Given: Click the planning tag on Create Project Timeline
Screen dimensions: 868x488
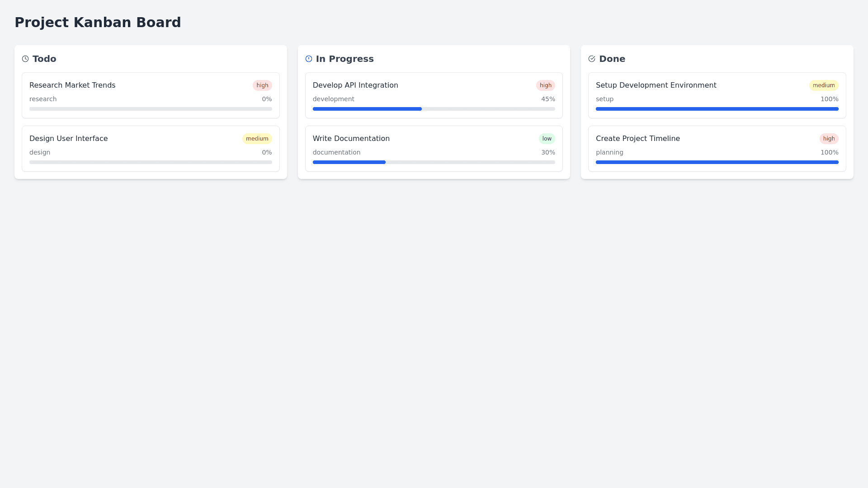Looking at the screenshot, I should coord(609,152).
